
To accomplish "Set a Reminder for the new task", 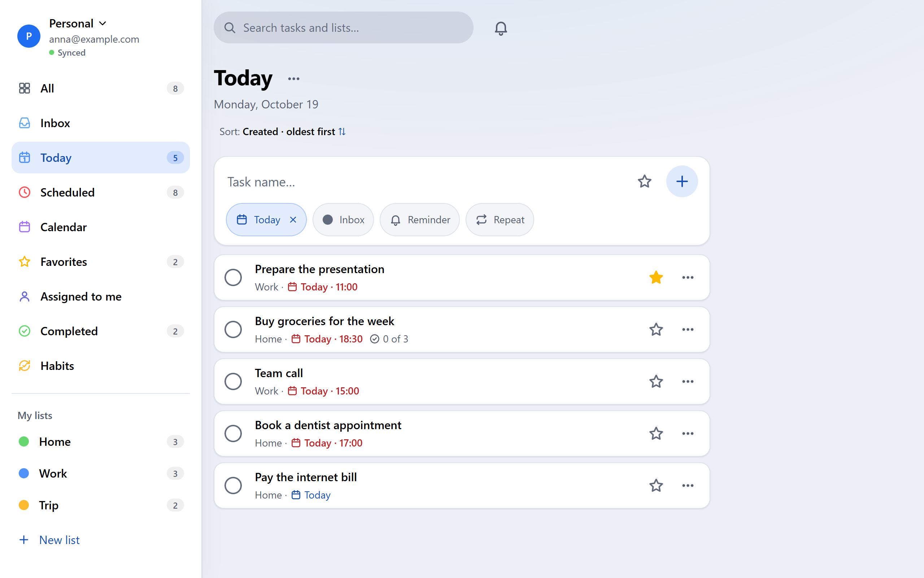I will pyautogui.click(x=420, y=220).
